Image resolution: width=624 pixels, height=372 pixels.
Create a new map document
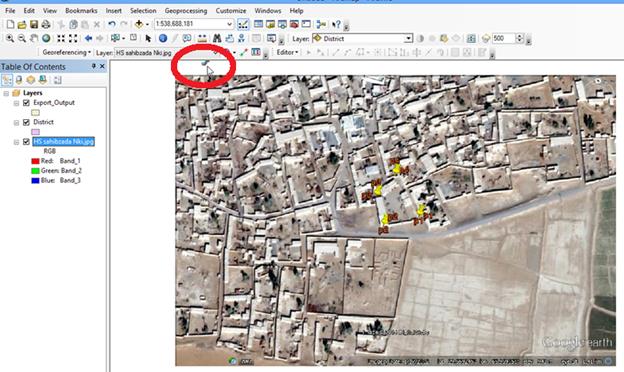10,25
